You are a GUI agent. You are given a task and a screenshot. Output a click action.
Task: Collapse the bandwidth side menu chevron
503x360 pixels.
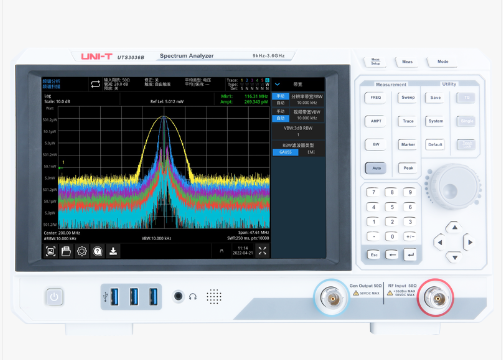click(x=277, y=84)
